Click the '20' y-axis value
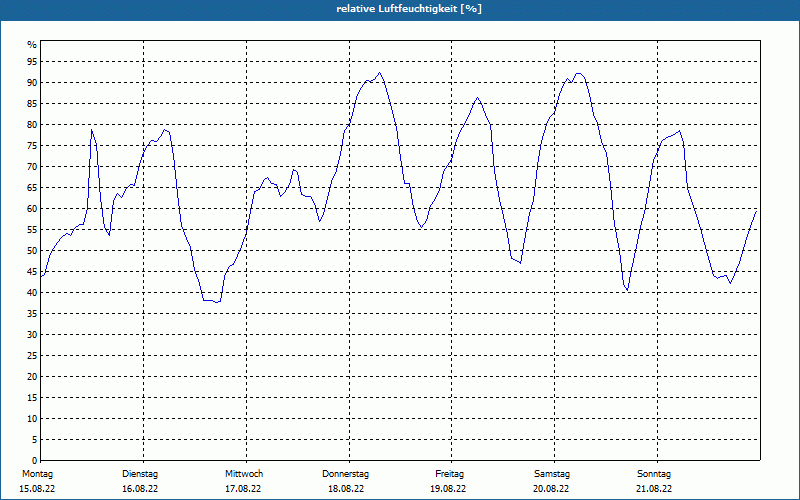The image size is (800, 500). click(32, 377)
